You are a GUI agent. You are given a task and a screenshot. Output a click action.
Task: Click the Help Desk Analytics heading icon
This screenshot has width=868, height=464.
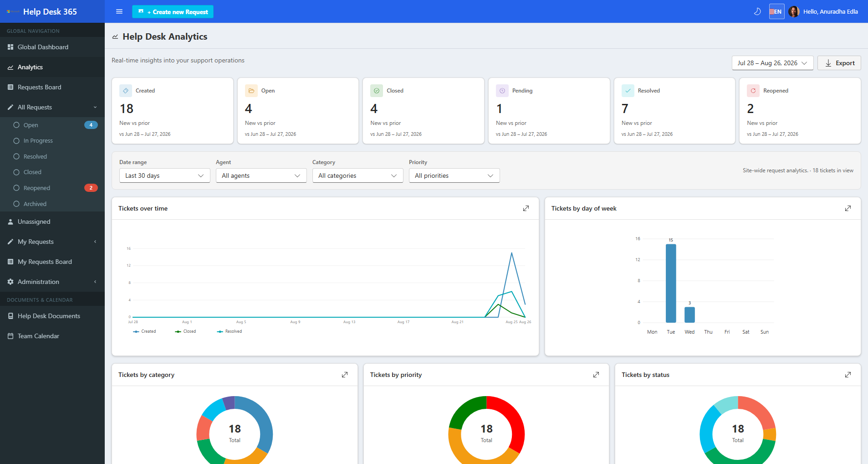[115, 37]
